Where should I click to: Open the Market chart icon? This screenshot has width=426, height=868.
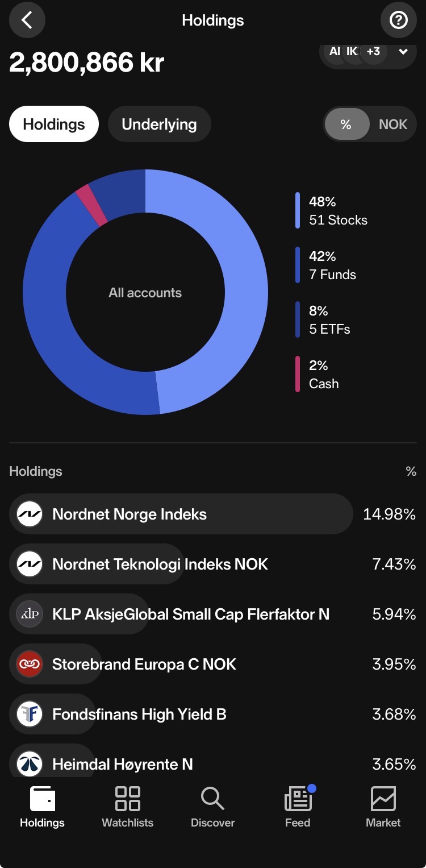pyautogui.click(x=383, y=799)
